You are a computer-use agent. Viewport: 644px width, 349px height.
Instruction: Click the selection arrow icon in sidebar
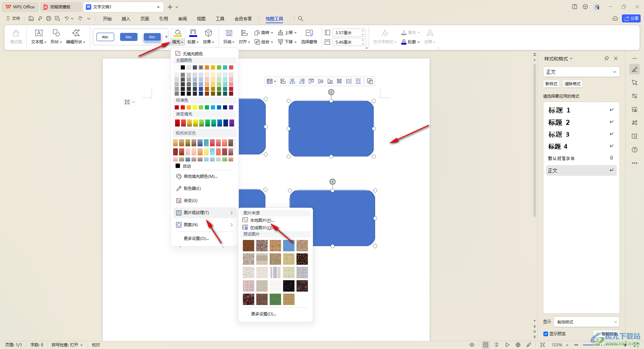635,83
